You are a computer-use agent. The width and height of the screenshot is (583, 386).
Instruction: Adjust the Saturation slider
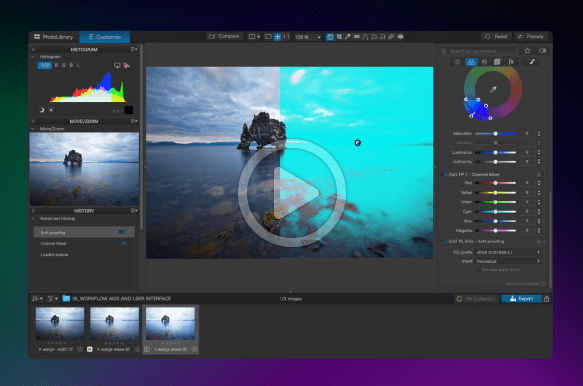(x=495, y=134)
